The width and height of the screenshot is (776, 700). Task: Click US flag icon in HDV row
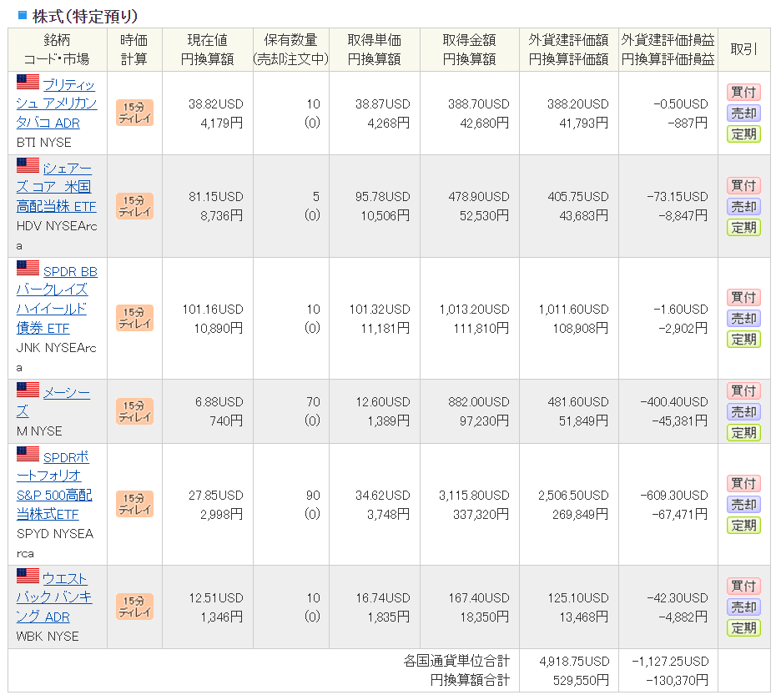28,166
